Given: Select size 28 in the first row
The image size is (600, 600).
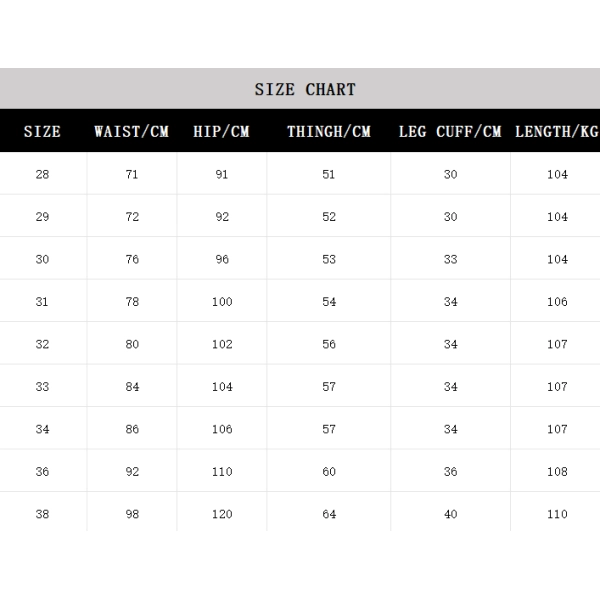Looking at the screenshot, I should click(42, 174).
